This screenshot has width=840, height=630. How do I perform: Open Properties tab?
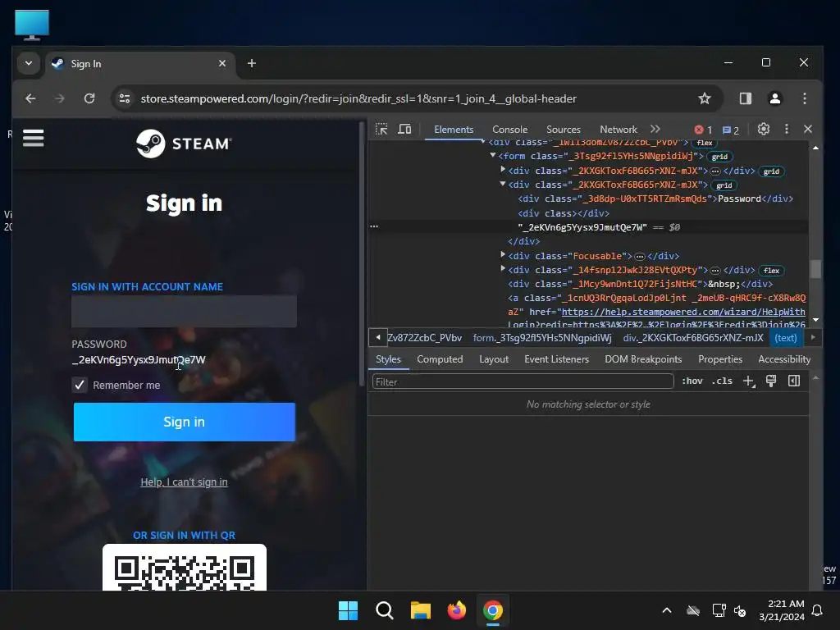[x=720, y=359]
